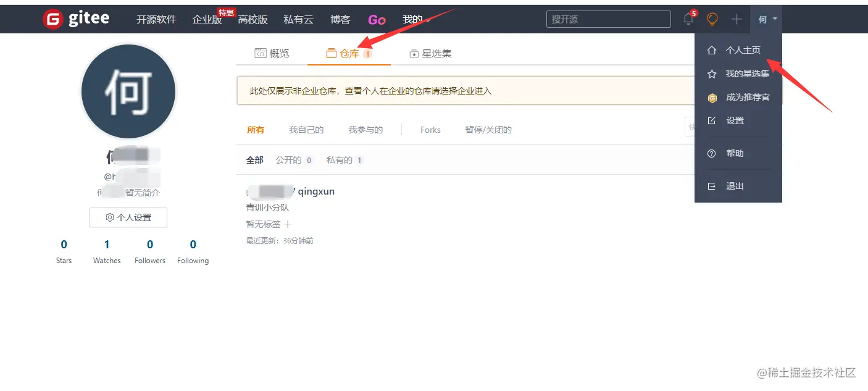The image size is (868, 391).
Task: Open 私有云 in top navigation
Action: [298, 19]
